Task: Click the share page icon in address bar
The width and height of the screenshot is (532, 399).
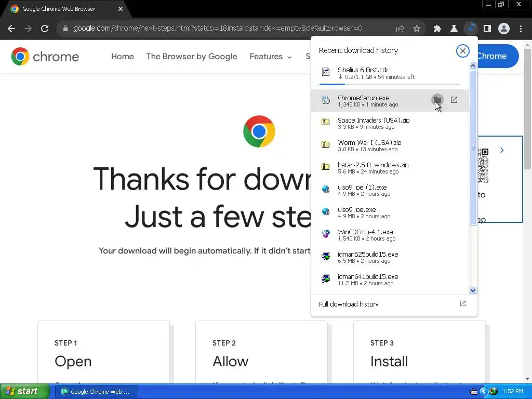Action: 400,29
